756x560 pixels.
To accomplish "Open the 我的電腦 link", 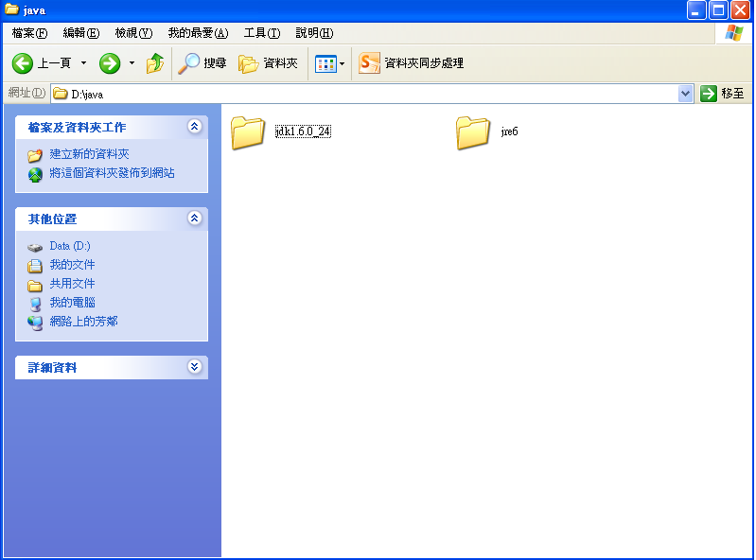I will click(72, 303).
